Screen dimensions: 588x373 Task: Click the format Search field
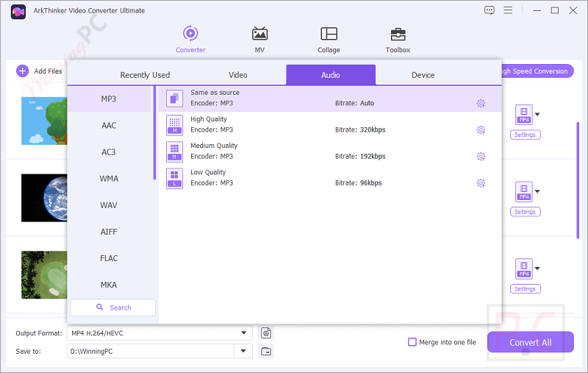pos(113,308)
